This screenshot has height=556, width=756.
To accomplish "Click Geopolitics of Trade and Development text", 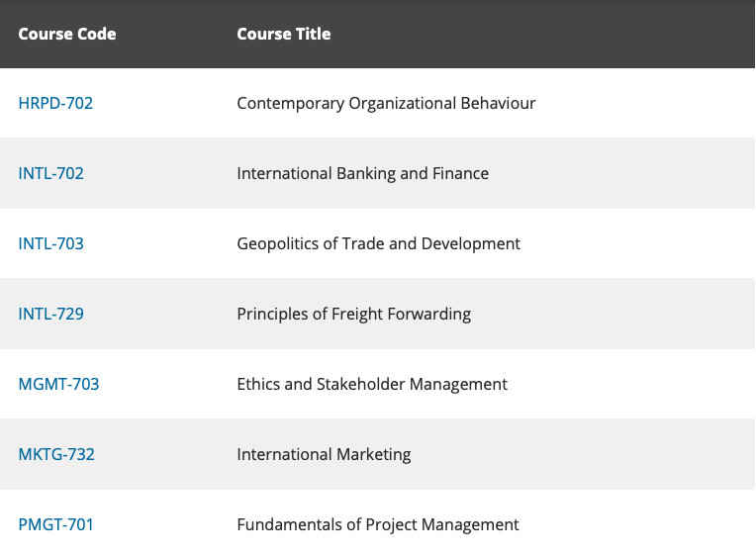I will coord(378,243).
